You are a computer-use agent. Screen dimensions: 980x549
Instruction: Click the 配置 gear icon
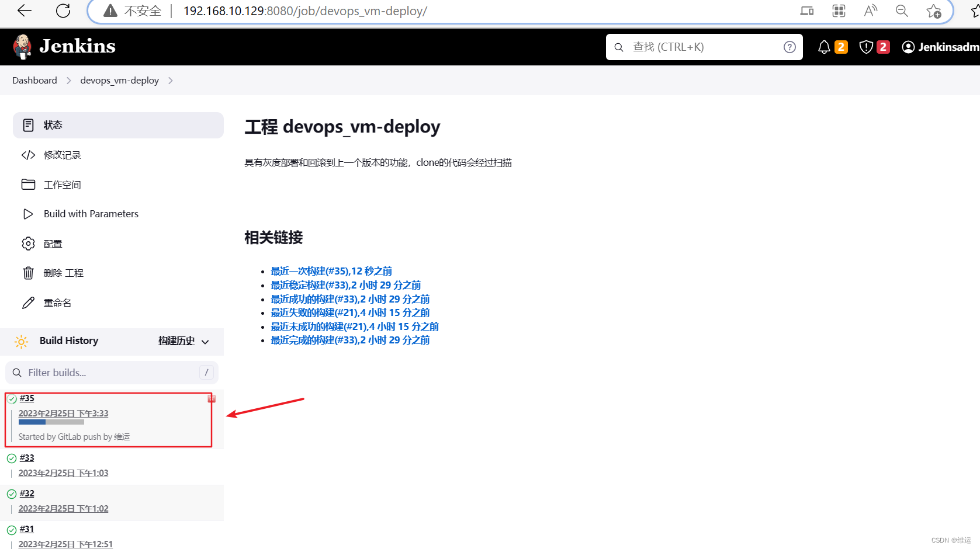pyautogui.click(x=28, y=244)
